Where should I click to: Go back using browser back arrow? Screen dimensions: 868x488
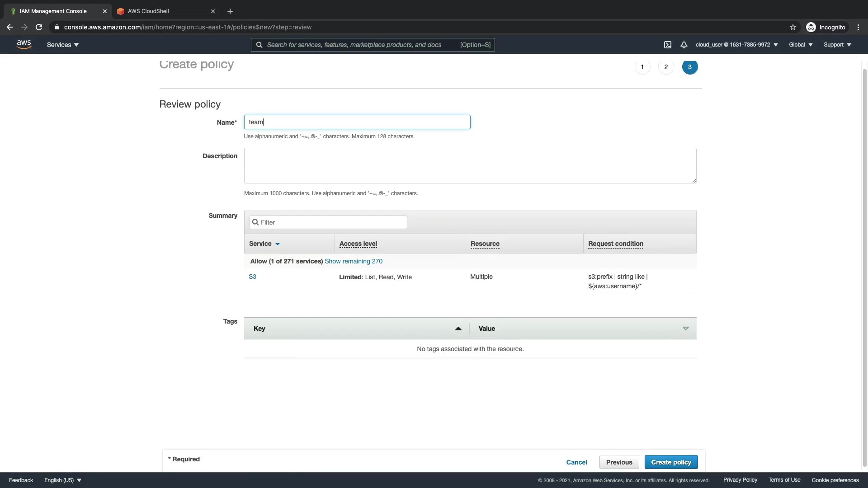click(10, 27)
